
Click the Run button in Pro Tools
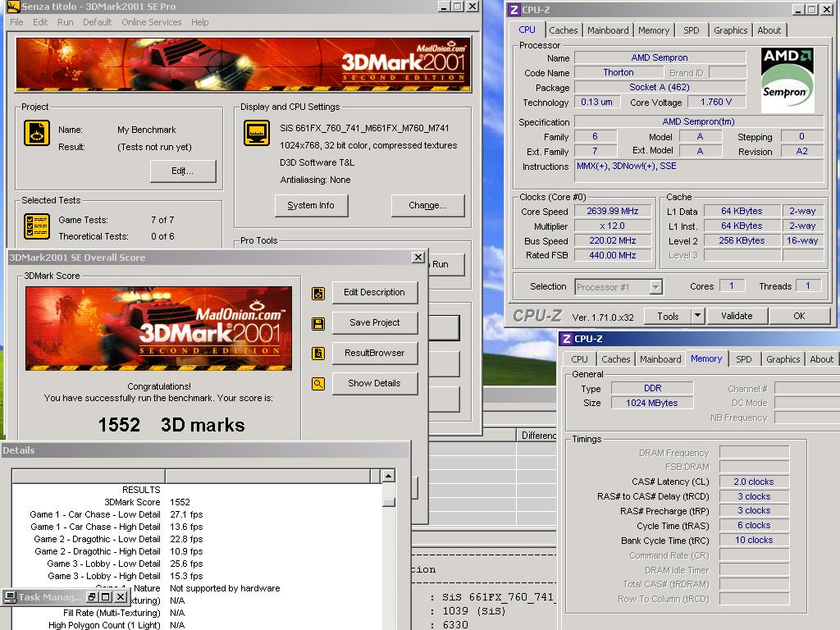click(445, 264)
